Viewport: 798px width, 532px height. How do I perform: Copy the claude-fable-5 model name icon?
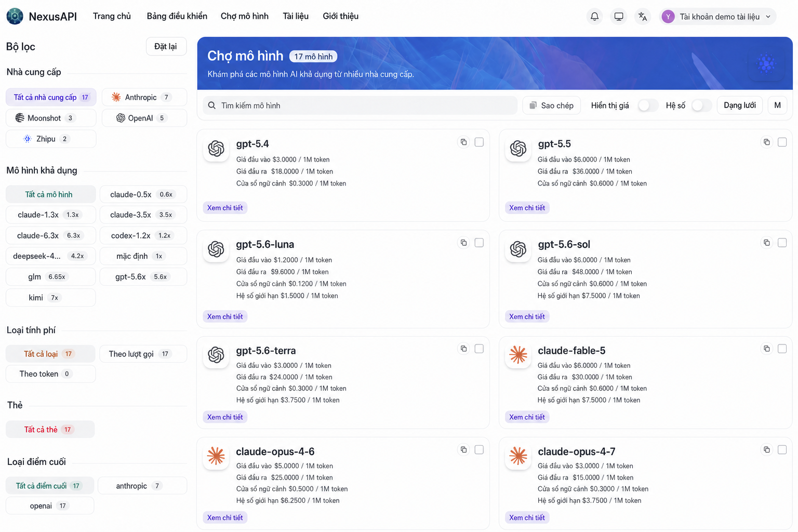click(x=766, y=349)
